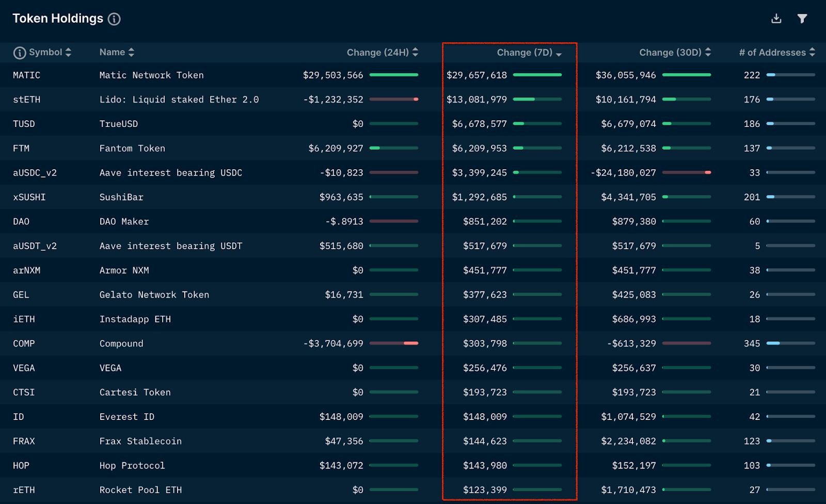This screenshot has height=504, width=826.
Task: Click MATIC 7D change progress bar
Action: coord(537,75)
